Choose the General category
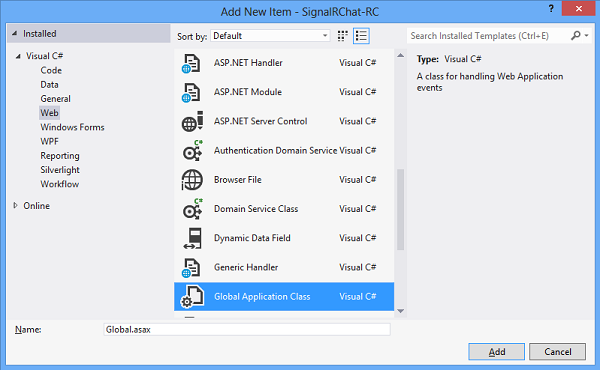Viewport: 600px width, 370px height. pos(55,99)
